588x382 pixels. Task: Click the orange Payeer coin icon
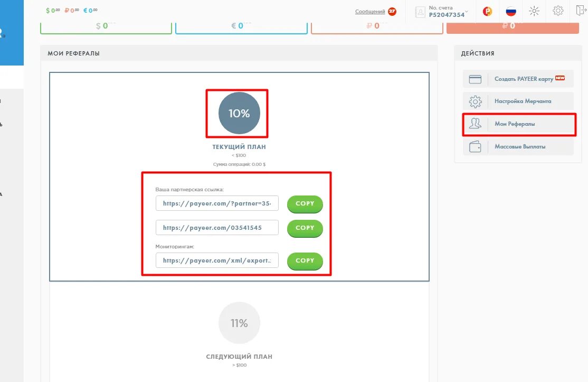[x=487, y=11]
